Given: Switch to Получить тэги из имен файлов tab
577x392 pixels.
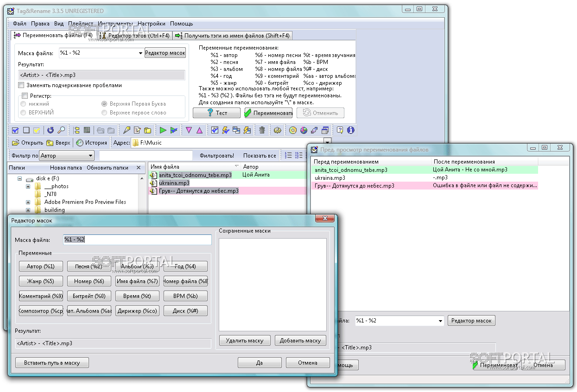Looking at the screenshot, I should point(232,35).
